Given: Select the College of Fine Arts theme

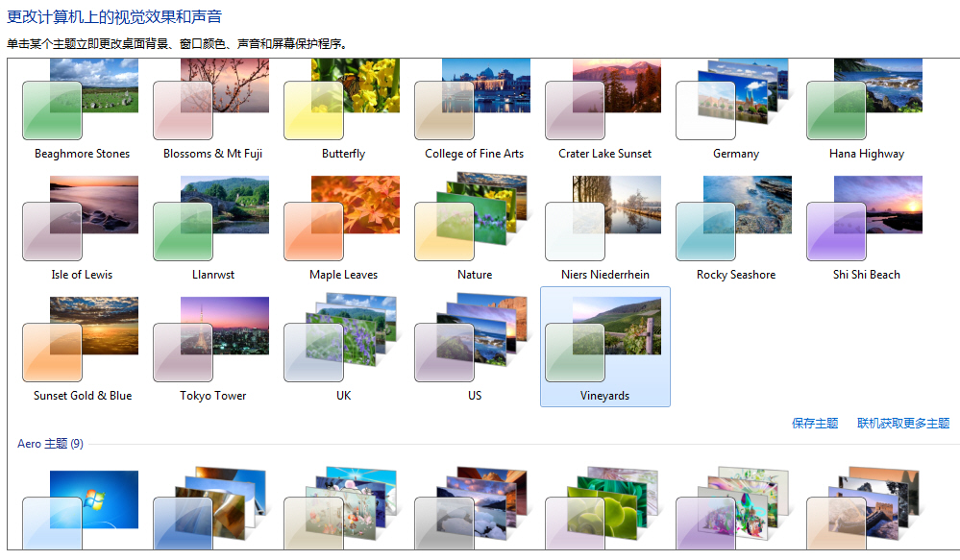Looking at the screenshot, I should tap(472, 106).
